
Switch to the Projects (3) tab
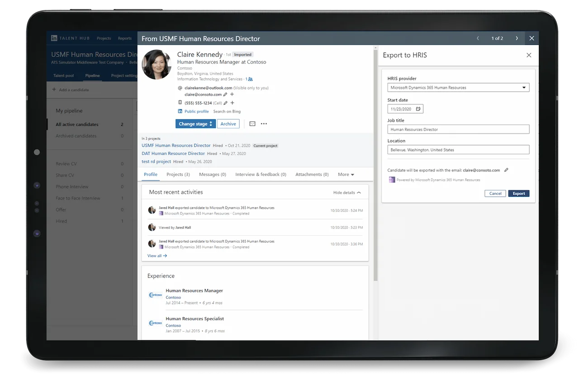(178, 175)
